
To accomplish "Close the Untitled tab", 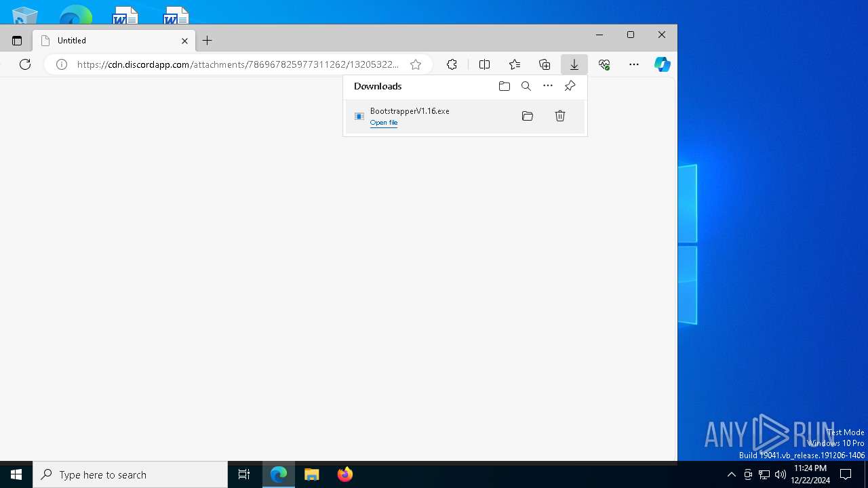I will 184,41.
